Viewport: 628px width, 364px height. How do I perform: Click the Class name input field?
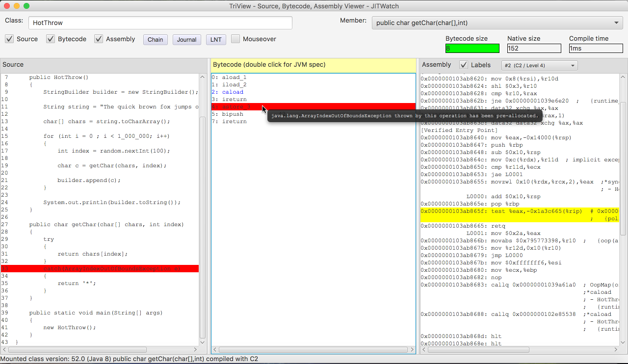coord(160,23)
